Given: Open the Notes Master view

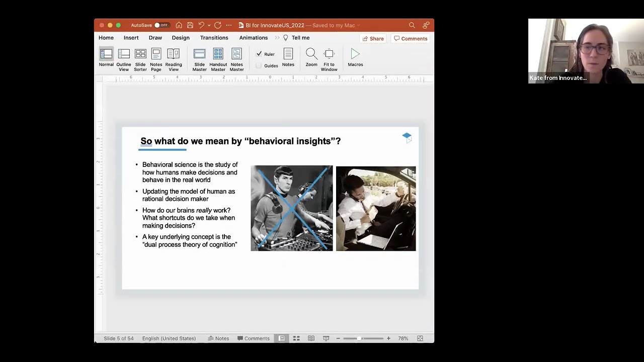Looking at the screenshot, I should 236,60.
